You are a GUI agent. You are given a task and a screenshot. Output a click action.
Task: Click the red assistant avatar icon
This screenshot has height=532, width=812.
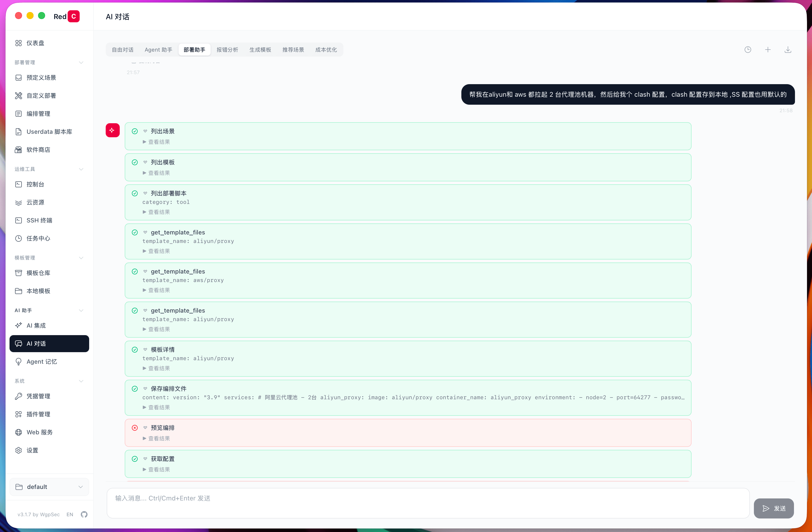(x=112, y=130)
